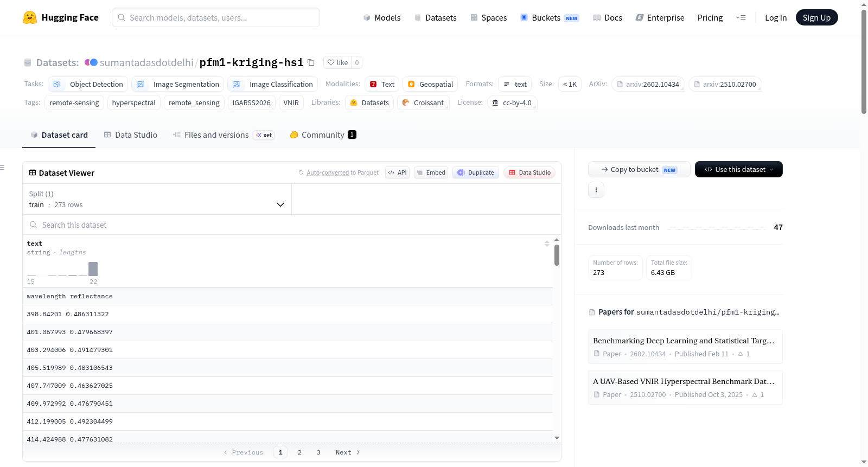868x467 pixels.
Task: Click the Datasets library tag
Action: (x=369, y=103)
